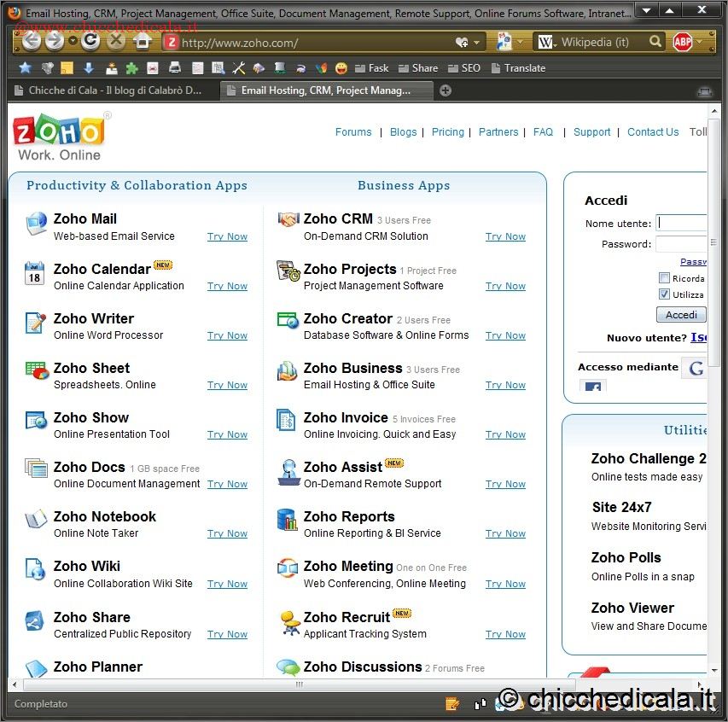Expand the Adblock Plus dropdown arrow
Image resolution: width=728 pixels, height=722 pixels.
700,42
